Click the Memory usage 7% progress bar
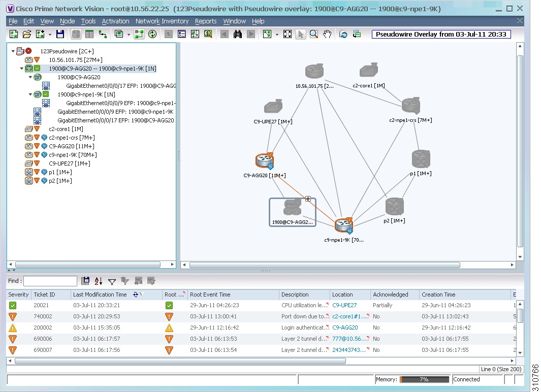This screenshot has height=392, width=541. [424, 379]
